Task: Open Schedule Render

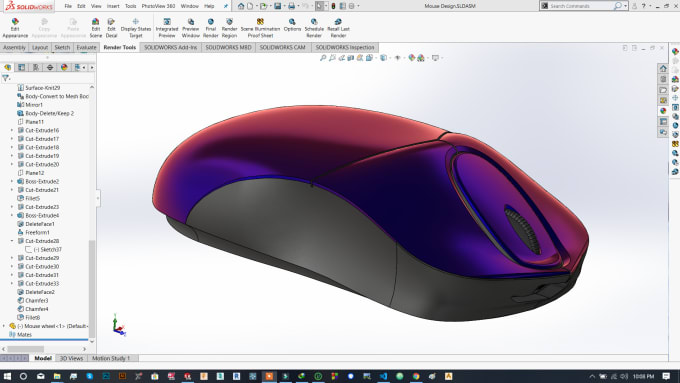Action: click(314, 28)
